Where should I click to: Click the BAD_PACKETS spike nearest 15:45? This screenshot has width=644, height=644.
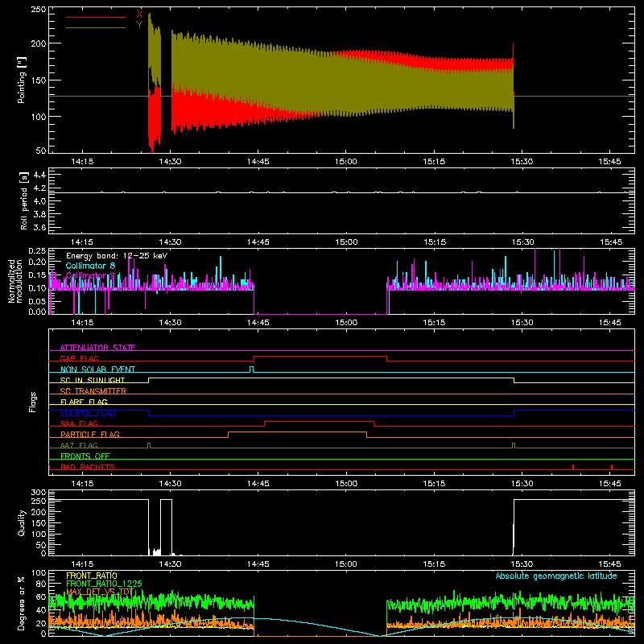point(612,467)
